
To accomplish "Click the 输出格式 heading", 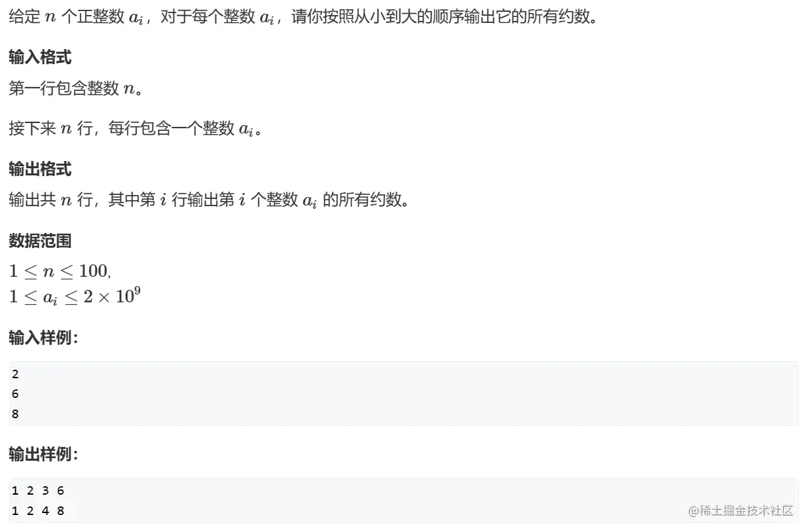I will pyautogui.click(x=40, y=169).
